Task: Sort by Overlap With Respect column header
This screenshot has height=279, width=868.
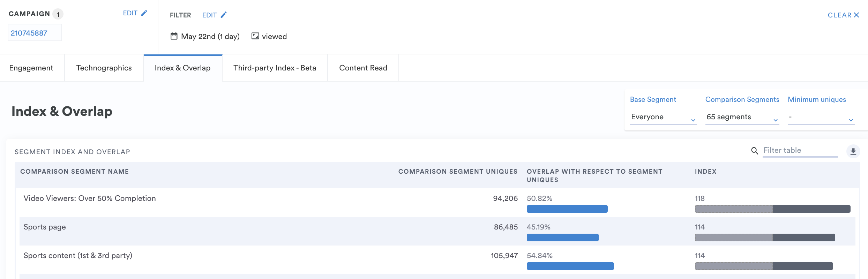Action: (x=594, y=176)
